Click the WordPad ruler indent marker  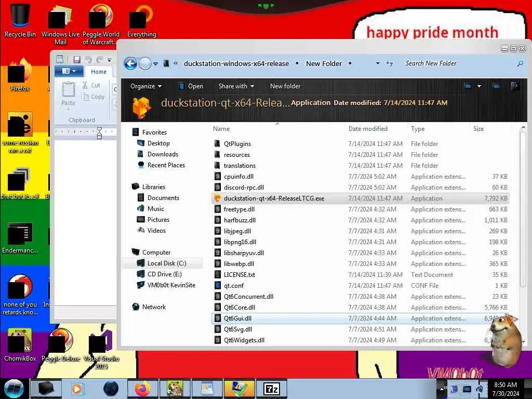point(99,132)
